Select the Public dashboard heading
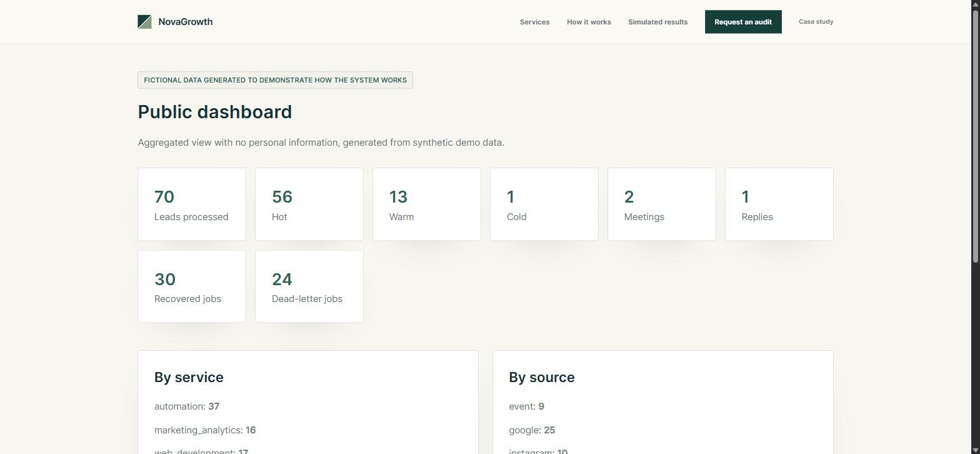Screen dimensions: 980x454 (215, 112)
